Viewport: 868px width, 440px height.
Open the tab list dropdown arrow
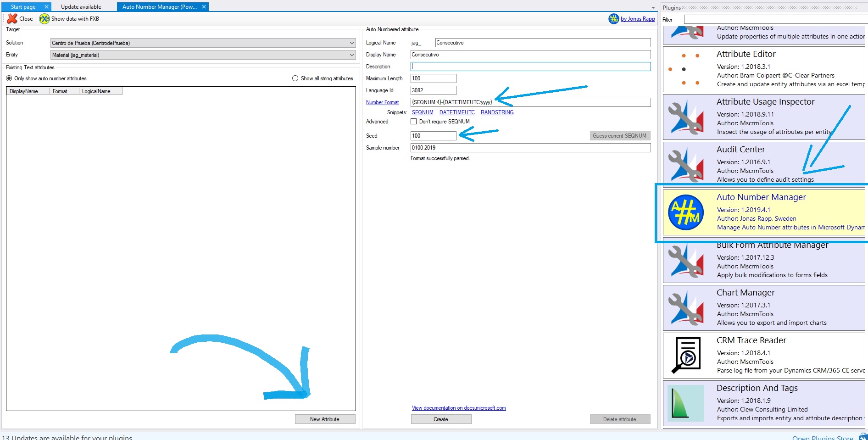tap(653, 8)
